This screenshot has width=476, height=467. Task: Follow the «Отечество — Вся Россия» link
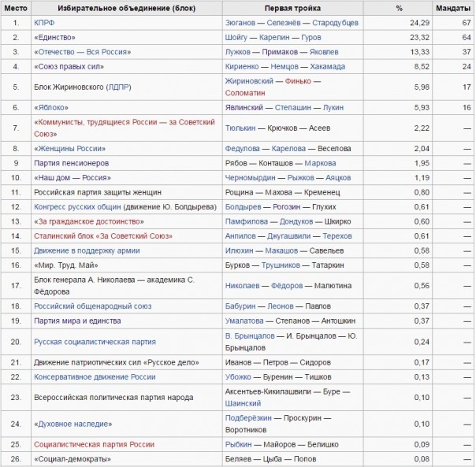pyautogui.click(x=82, y=52)
